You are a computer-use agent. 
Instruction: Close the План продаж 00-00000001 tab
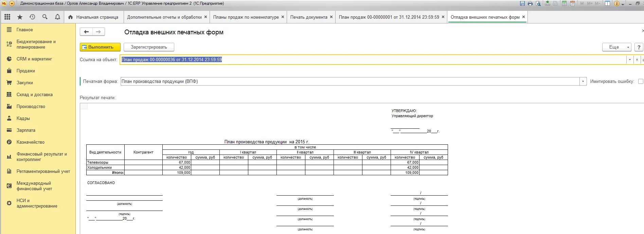(443, 17)
